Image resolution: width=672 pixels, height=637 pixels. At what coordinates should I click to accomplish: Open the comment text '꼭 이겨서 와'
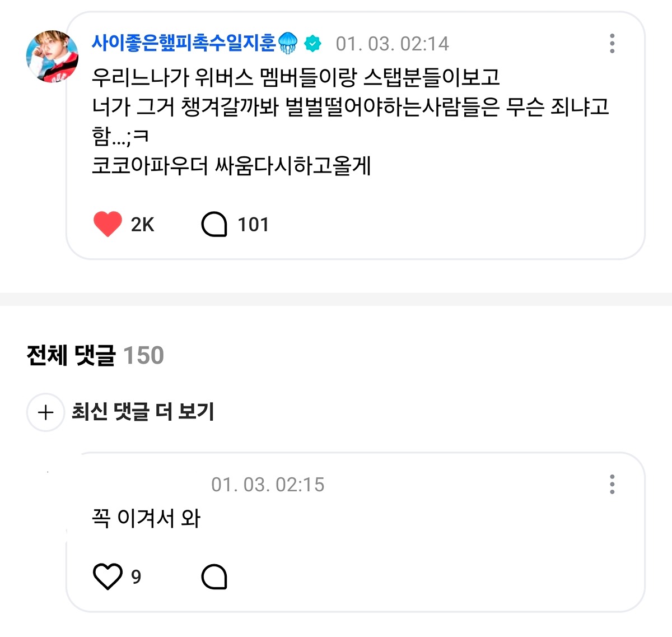146,518
